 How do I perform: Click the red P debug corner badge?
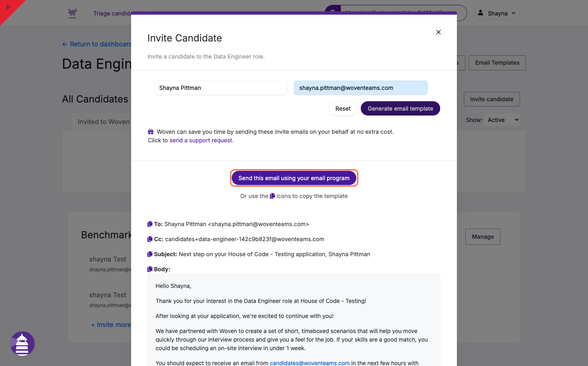click(x=8, y=8)
